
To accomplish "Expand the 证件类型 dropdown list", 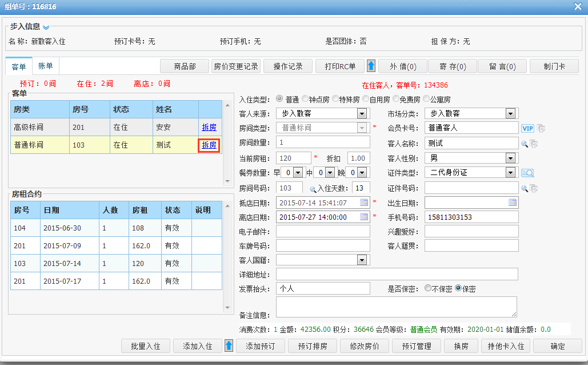I will pyautogui.click(x=510, y=173).
